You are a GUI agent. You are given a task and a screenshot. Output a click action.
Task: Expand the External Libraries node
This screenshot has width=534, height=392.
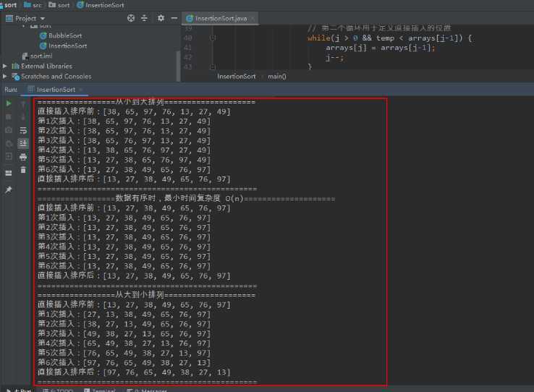pos(6,66)
